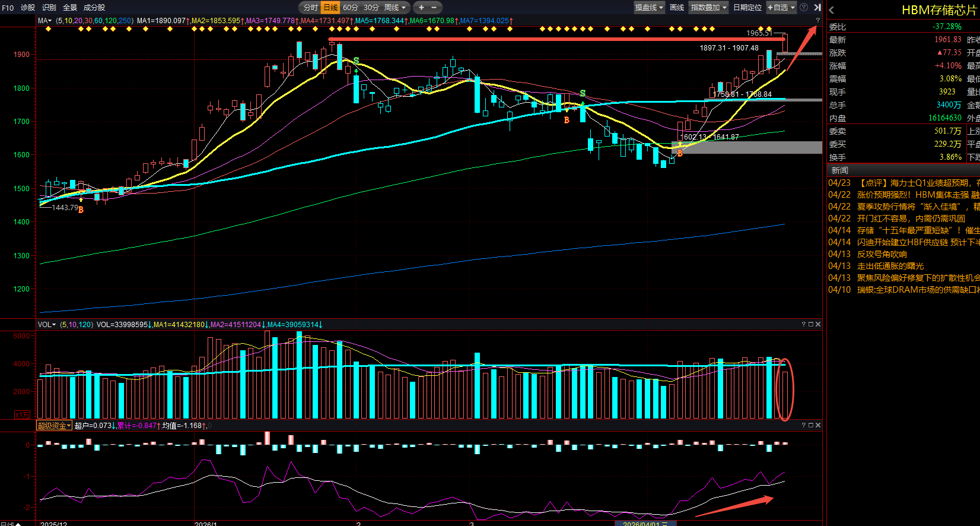Switch to the 分时 chart period
This screenshot has height=526, width=980.
click(310, 8)
